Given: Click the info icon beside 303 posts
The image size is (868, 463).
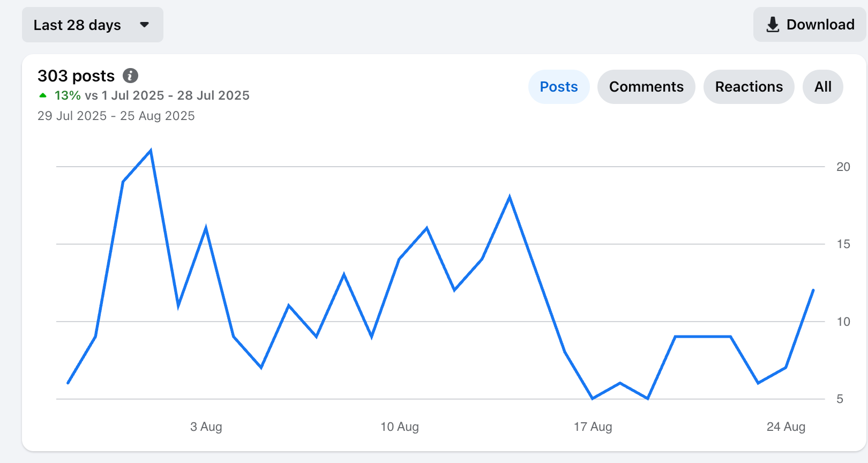Looking at the screenshot, I should 130,76.
